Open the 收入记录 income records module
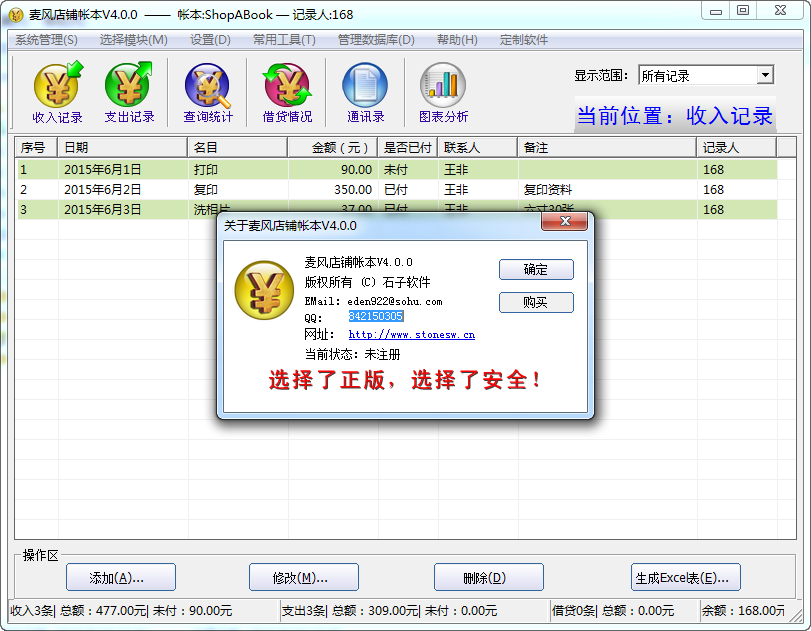Screen dimensions: 811x631 coord(58,92)
